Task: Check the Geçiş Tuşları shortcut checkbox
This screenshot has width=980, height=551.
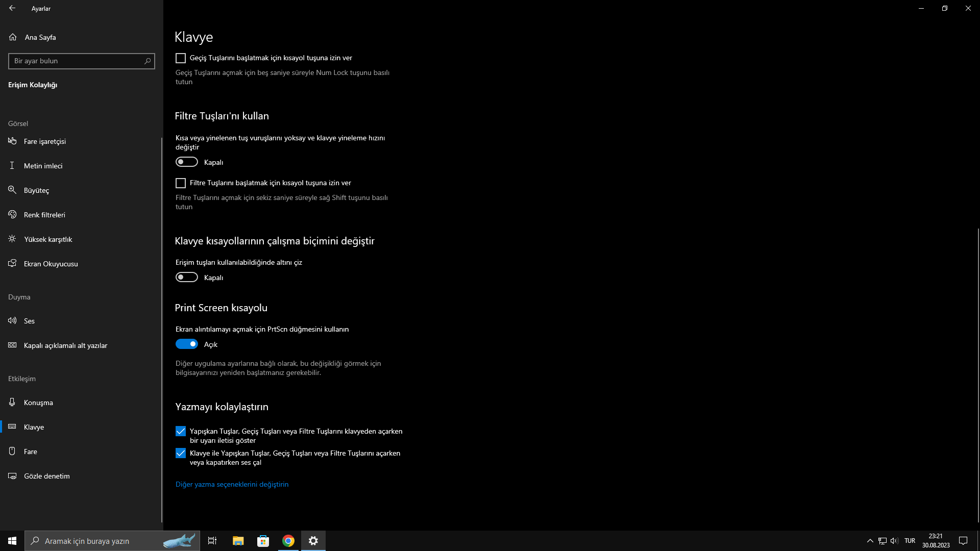Action: pos(181,58)
